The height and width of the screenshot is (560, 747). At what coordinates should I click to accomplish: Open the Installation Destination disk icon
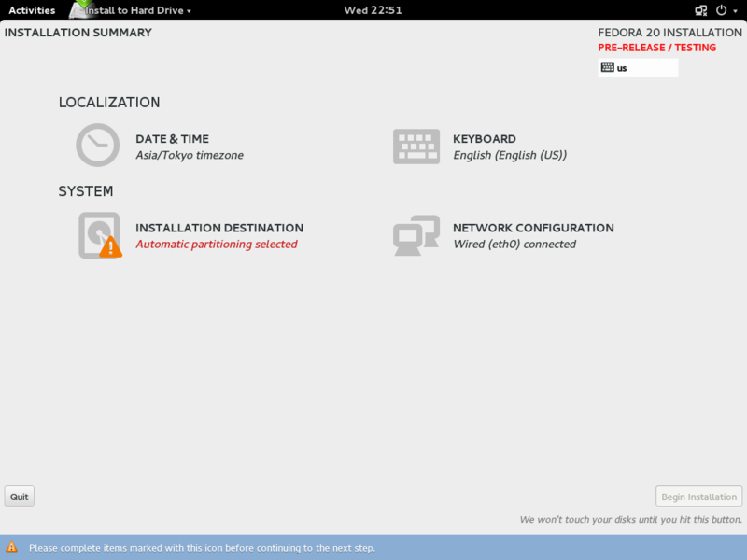(100, 235)
